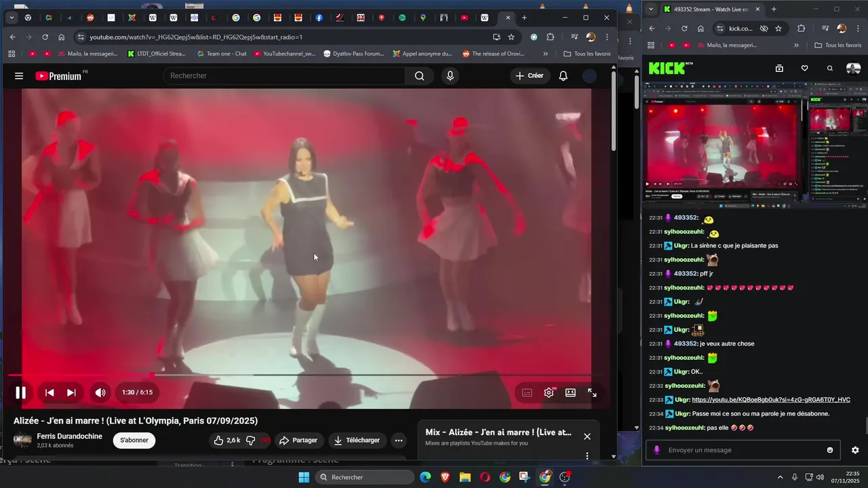Open the Ferris Durandochine channel
The height and width of the screenshot is (488, 868).
[69, 436]
